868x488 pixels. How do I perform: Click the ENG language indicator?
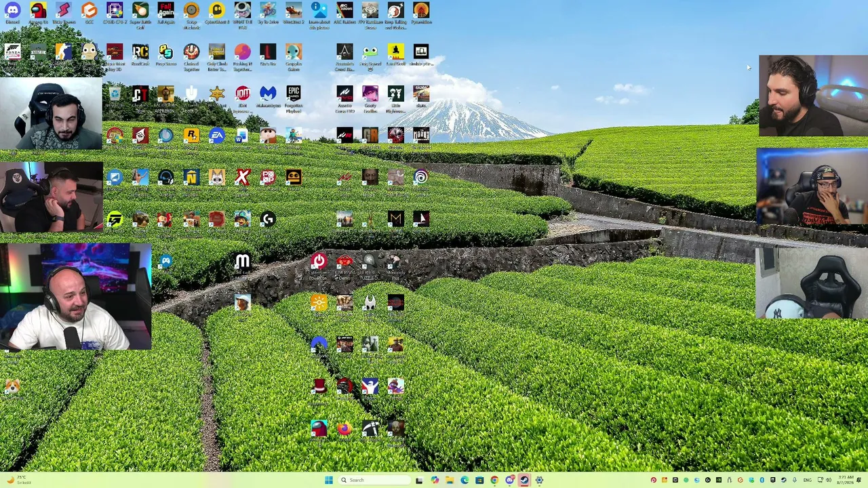(806, 480)
